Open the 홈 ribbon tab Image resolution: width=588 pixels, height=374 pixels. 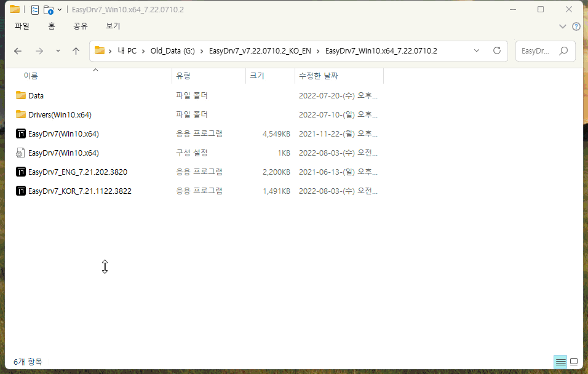pyautogui.click(x=52, y=26)
